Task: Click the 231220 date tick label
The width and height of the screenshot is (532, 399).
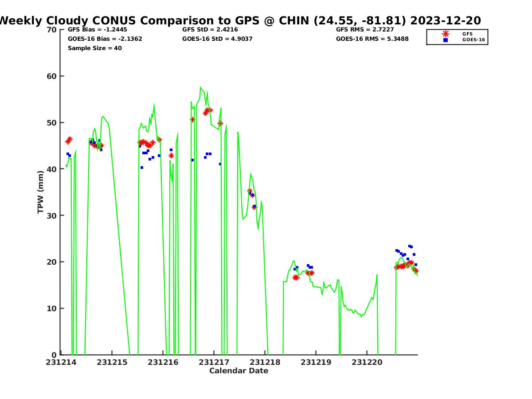Action: point(367,362)
